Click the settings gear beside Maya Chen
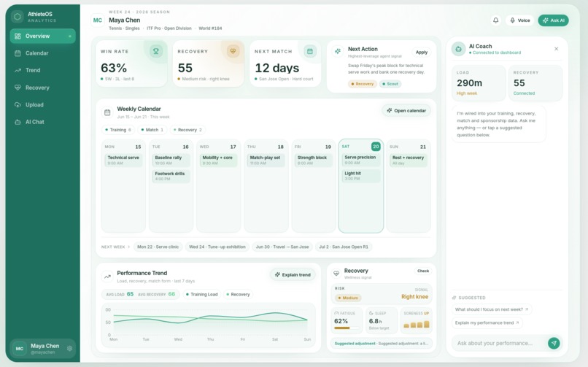Image resolution: width=588 pixels, height=367 pixels. tap(69, 348)
